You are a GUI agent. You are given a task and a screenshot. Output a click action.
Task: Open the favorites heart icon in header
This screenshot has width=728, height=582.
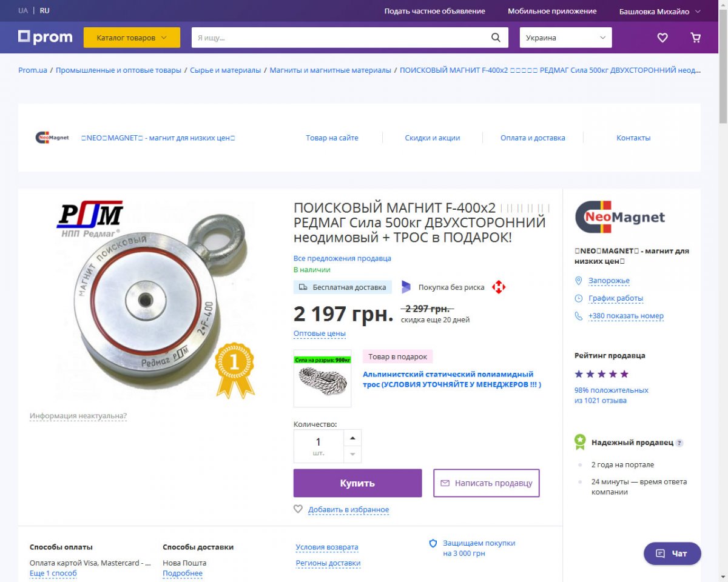click(x=662, y=38)
